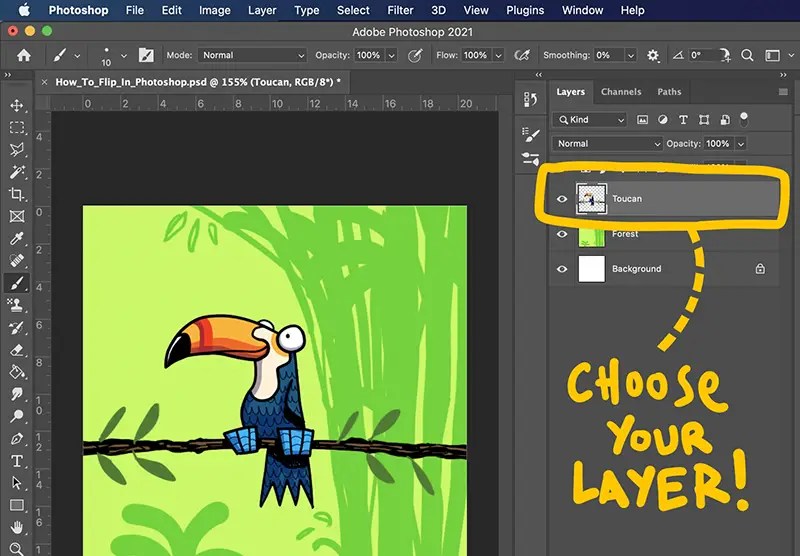
Task: Toggle visibility of the Forest layer
Action: pyautogui.click(x=562, y=234)
